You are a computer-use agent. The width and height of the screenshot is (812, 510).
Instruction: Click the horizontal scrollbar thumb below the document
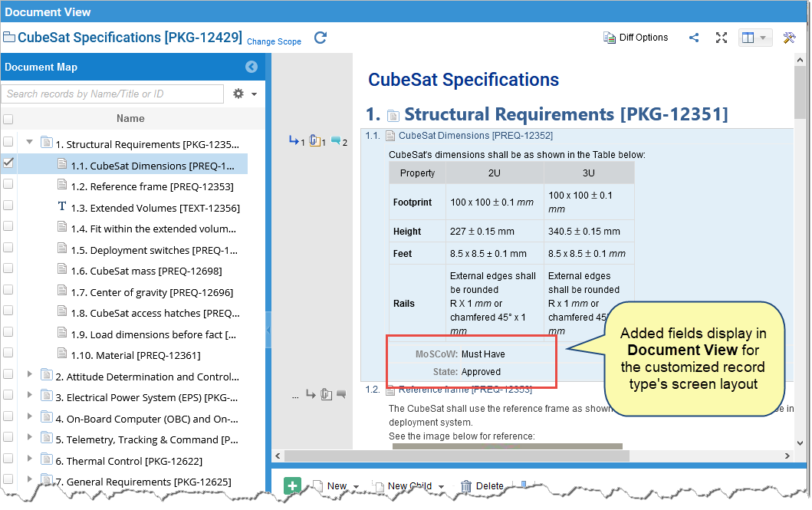(457, 456)
